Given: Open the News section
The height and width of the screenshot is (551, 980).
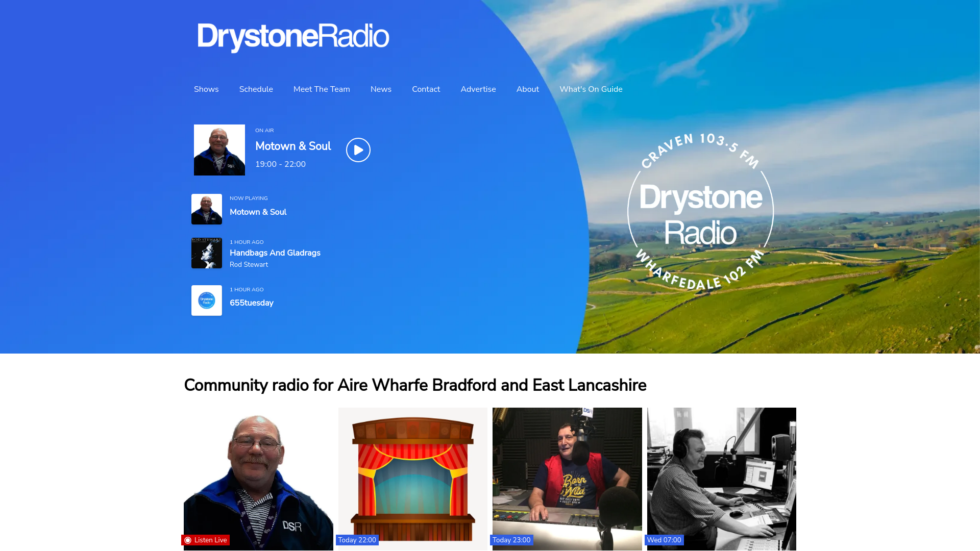Looking at the screenshot, I should (381, 89).
